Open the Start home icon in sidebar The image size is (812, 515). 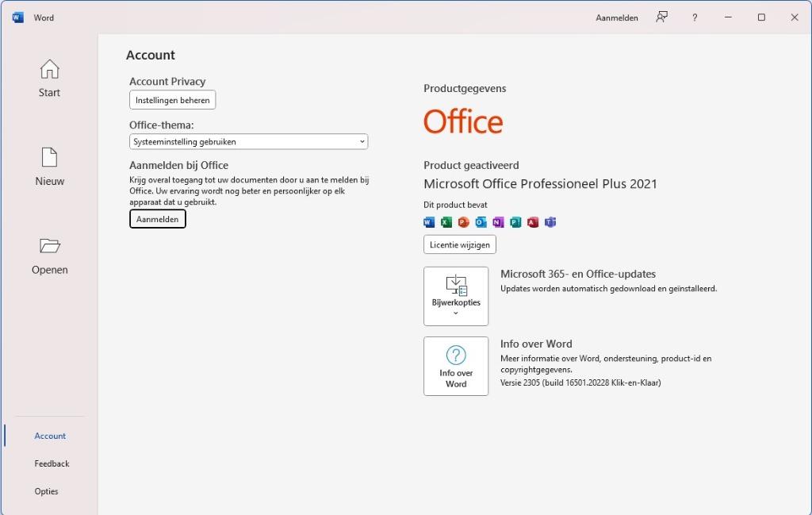(50, 69)
